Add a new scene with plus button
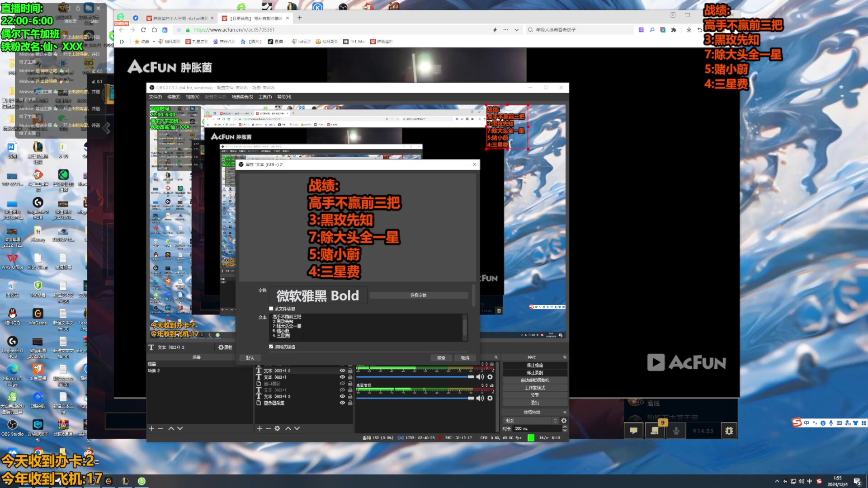This screenshot has height=488, width=868. [x=151, y=428]
